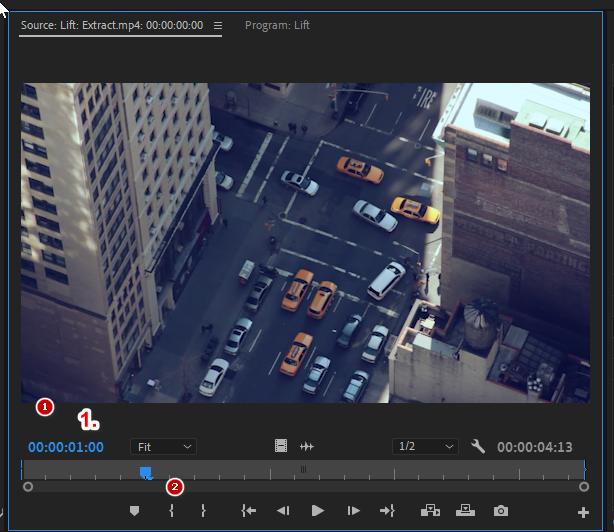Click Drag Audio Only waveform icon
This screenshot has width=614, height=532.
click(307, 446)
